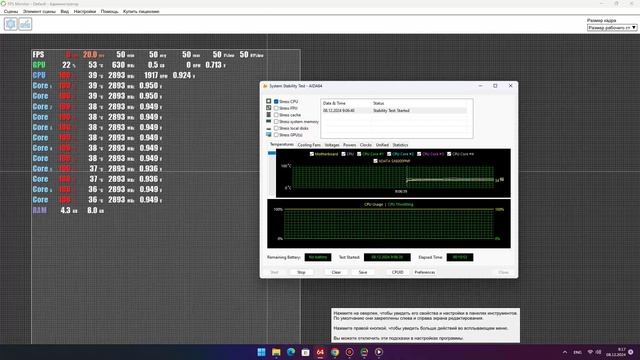
Task: Enable the Stress FPU checkbox
Action: pos(276,108)
